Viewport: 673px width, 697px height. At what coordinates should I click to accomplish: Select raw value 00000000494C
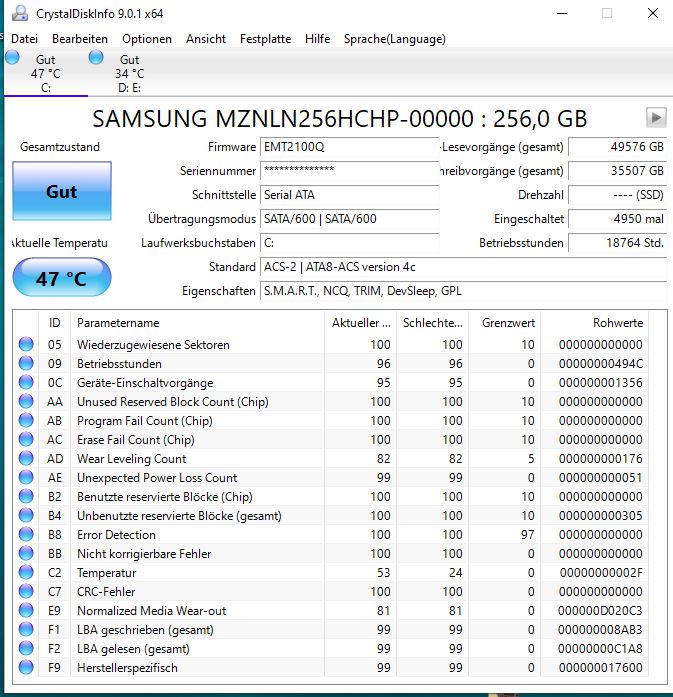click(601, 363)
